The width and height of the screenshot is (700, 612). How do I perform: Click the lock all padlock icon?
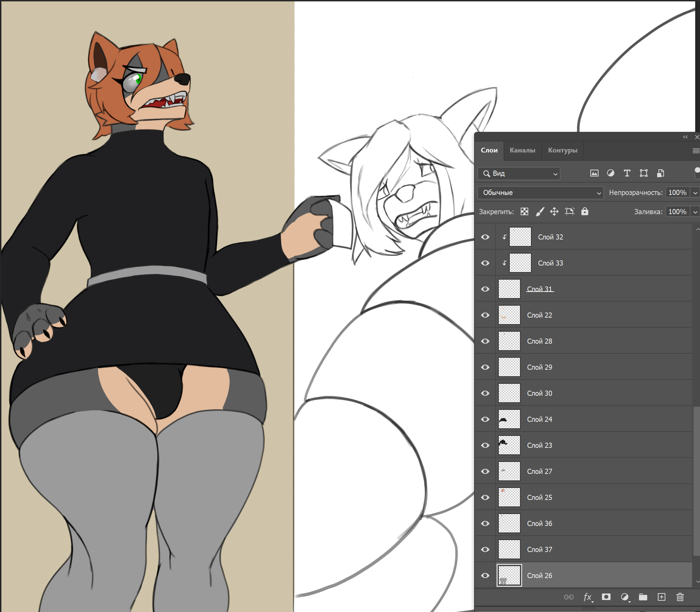585,211
